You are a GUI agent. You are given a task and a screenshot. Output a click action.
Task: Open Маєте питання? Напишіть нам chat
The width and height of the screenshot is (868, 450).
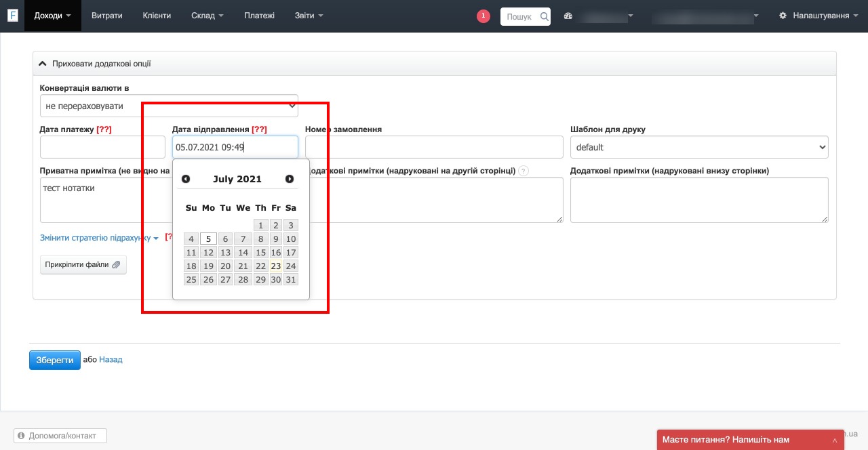pyautogui.click(x=750, y=440)
